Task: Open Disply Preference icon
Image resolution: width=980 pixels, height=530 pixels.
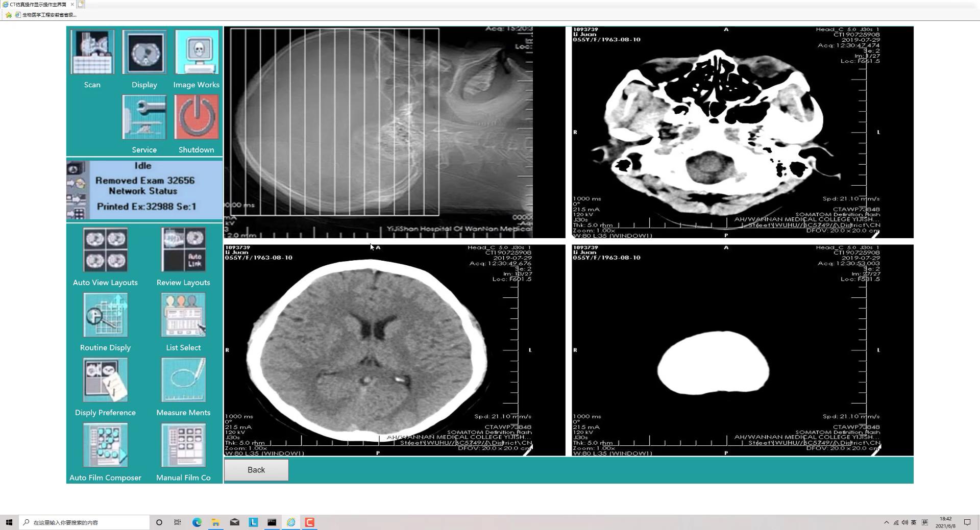Action: click(106, 380)
